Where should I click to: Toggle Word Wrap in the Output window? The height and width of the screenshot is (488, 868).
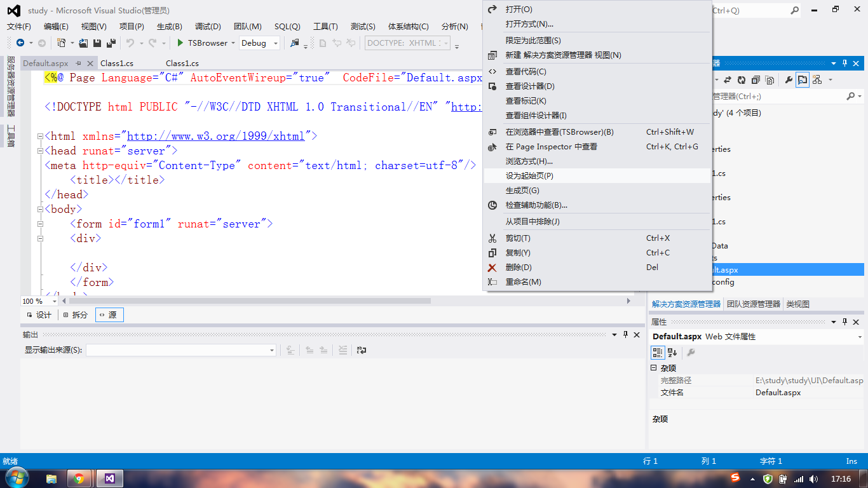click(x=362, y=350)
